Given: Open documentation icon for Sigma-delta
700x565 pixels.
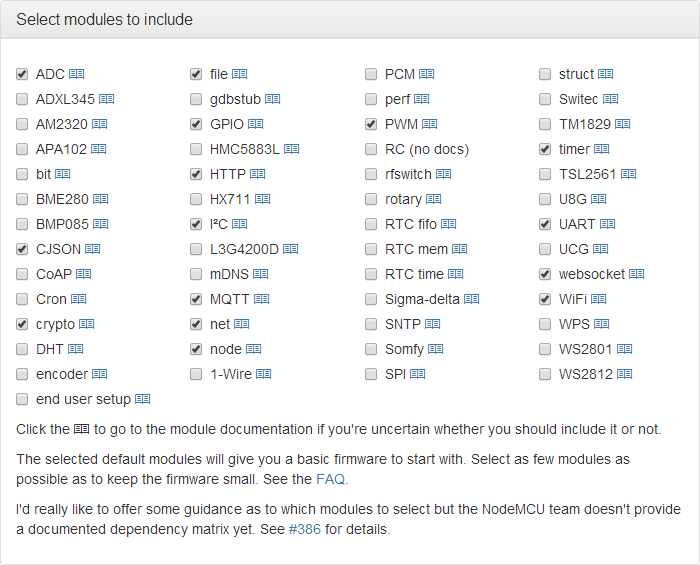Looking at the screenshot, I should pos(471,299).
